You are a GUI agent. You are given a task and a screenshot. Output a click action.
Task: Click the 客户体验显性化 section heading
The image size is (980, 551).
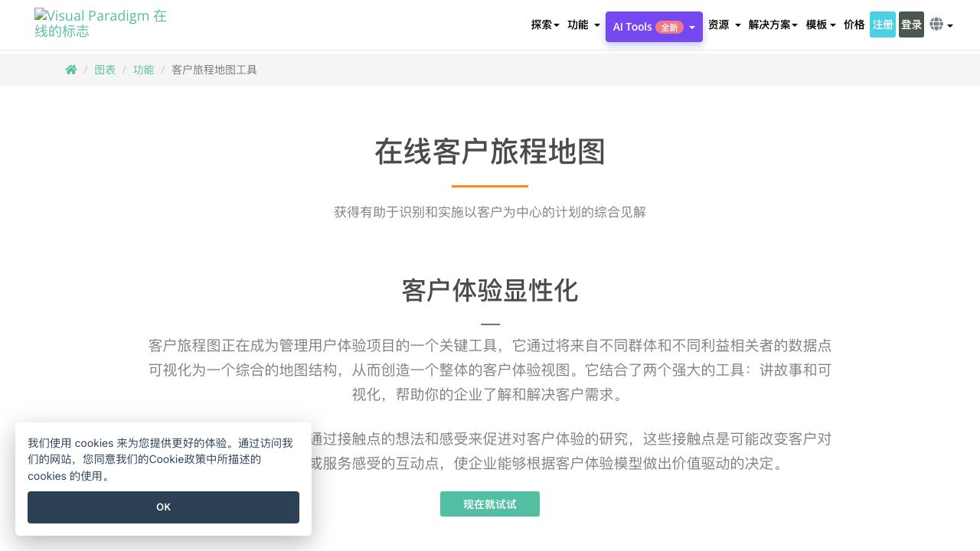point(490,291)
